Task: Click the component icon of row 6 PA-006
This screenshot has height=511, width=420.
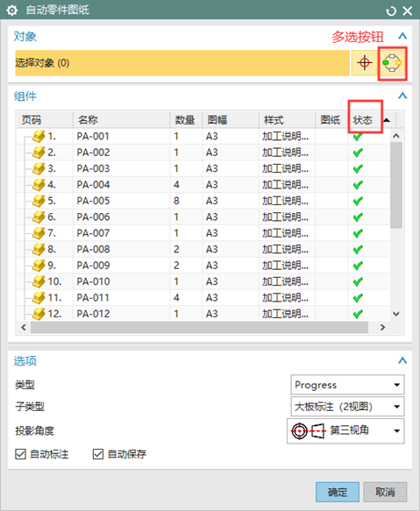Action: 39,217
